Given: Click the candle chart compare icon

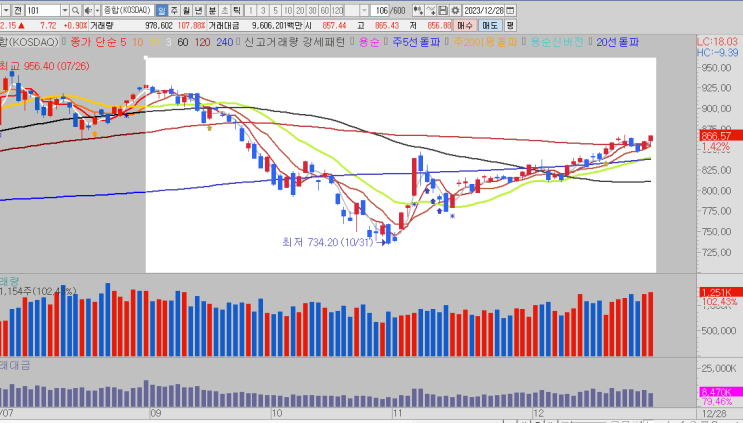Looking at the screenshot, I should tap(418, 10).
